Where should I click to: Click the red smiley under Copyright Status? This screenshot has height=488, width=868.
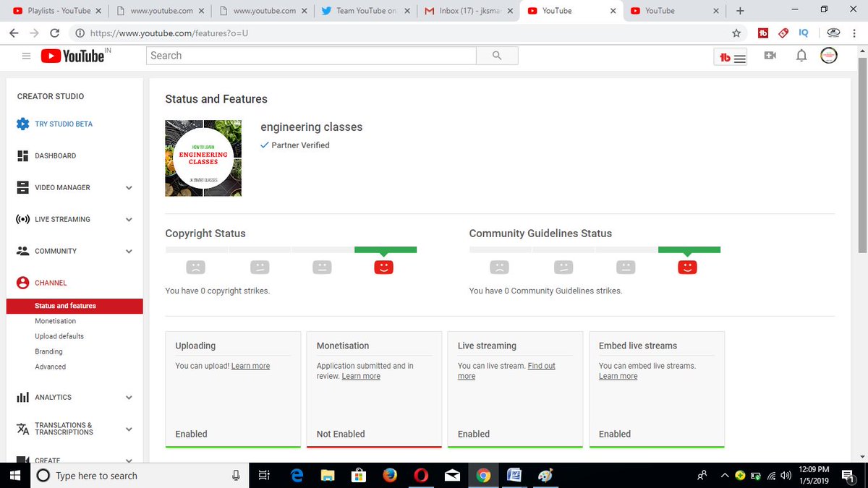click(x=383, y=267)
